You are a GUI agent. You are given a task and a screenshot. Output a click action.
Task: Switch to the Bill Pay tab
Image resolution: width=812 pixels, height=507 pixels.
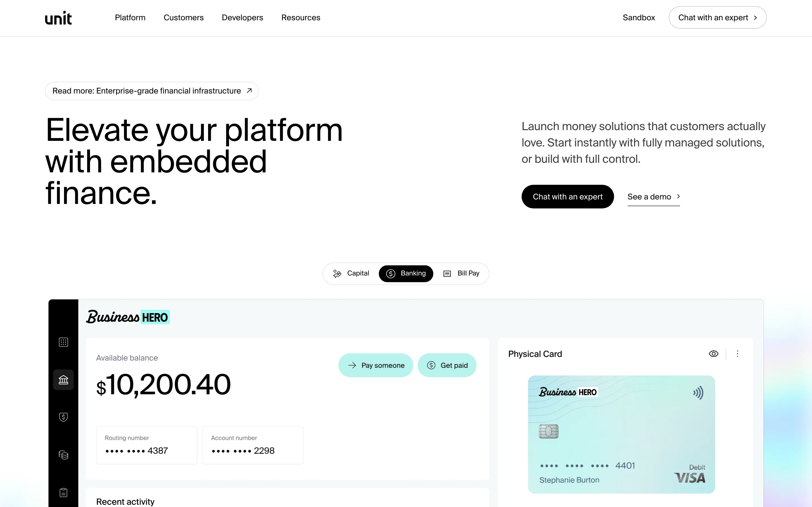coord(461,273)
